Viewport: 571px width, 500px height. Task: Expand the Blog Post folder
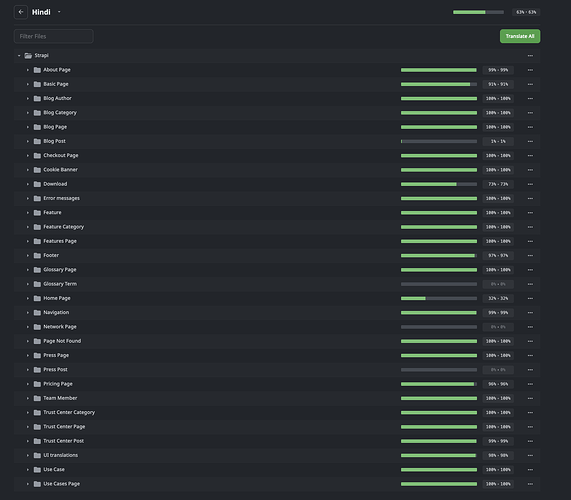click(x=28, y=141)
